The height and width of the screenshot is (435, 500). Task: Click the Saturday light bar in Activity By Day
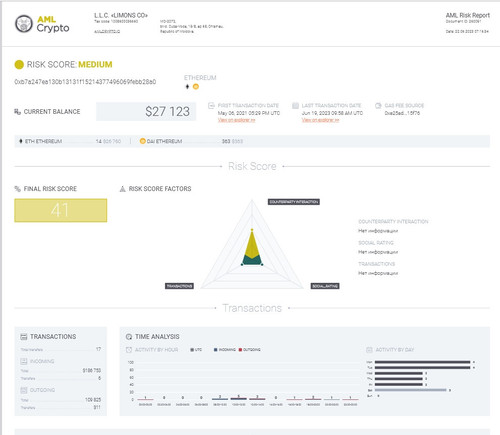pyautogui.click(x=410, y=390)
